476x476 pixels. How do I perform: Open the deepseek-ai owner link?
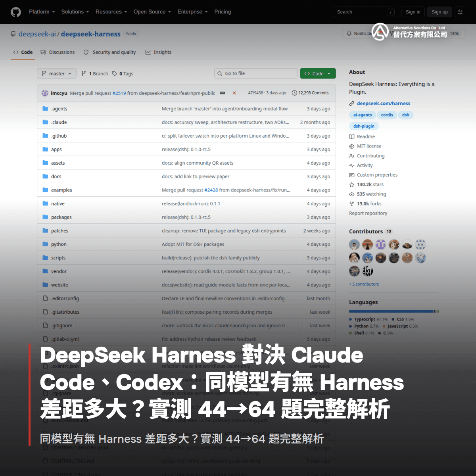(37, 34)
